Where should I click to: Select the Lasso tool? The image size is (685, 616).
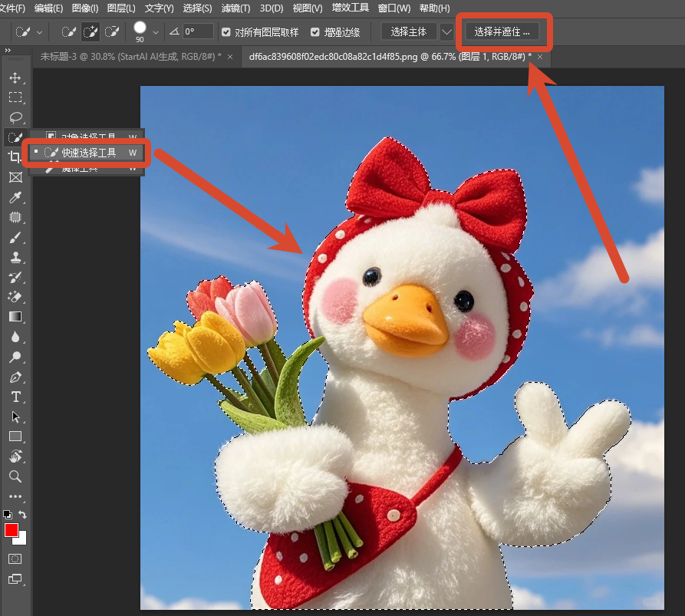15,117
